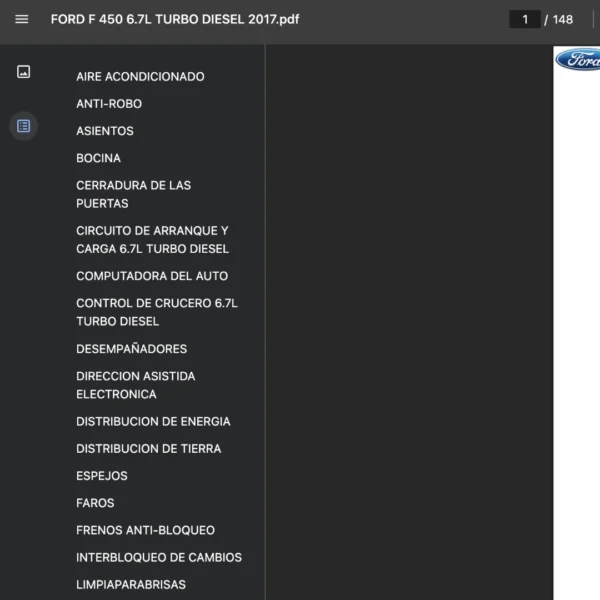Select DISTRIBUCION DE TIERRA outline item
The height and width of the screenshot is (600, 600).
[x=148, y=449]
